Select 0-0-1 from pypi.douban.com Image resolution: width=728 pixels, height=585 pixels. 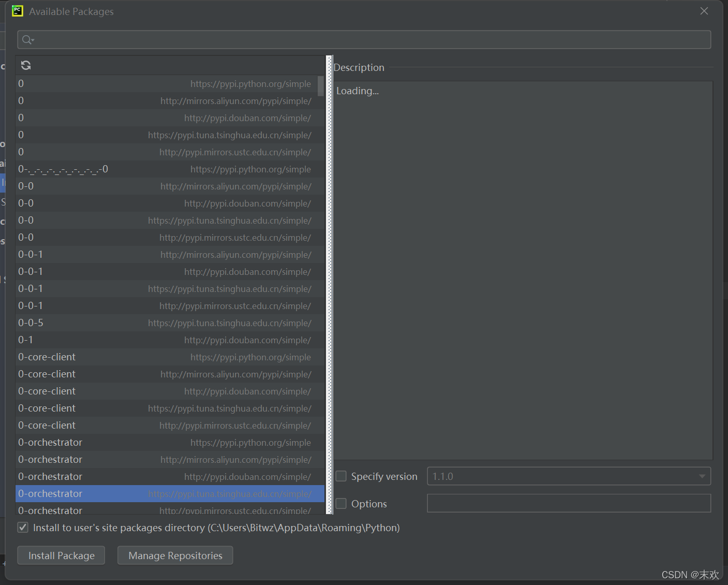click(170, 271)
